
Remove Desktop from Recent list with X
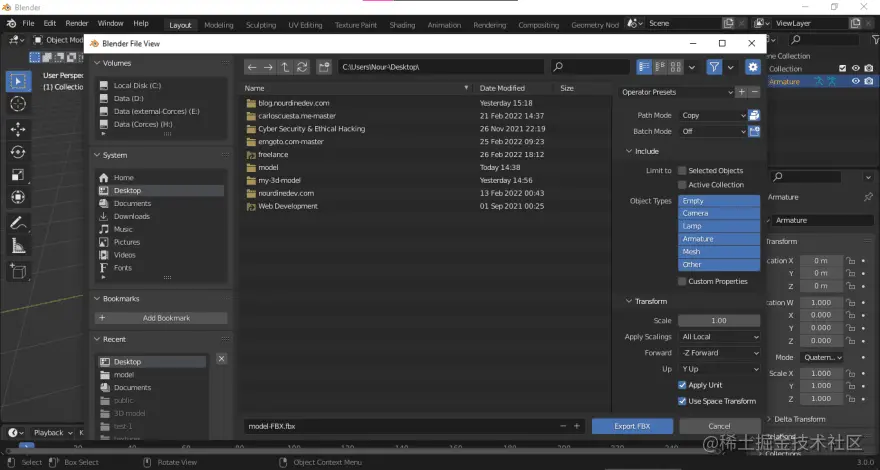point(221,359)
